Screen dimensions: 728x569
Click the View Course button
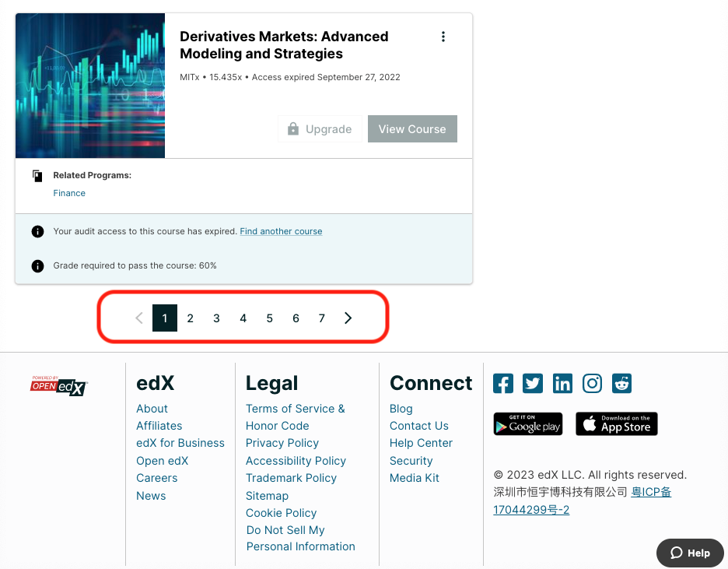click(x=412, y=128)
